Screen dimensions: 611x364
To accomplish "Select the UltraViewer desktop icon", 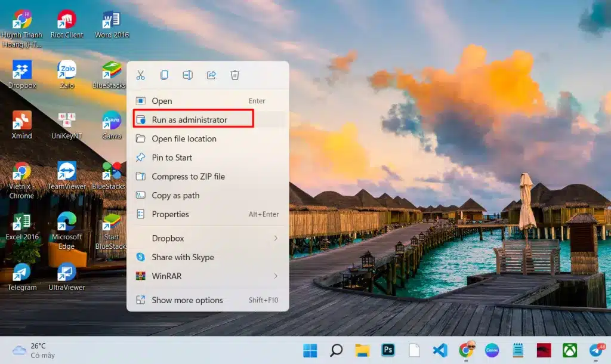I will point(67,277).
